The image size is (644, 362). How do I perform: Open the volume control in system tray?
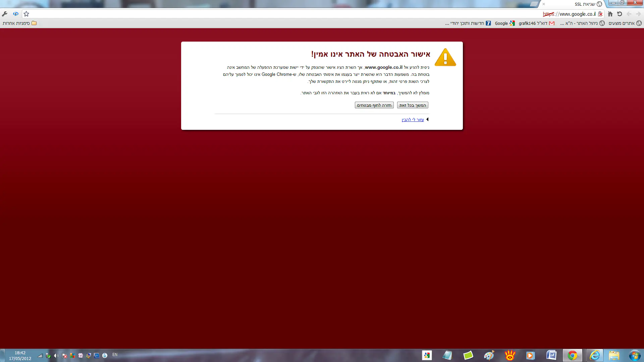(56, 356)
